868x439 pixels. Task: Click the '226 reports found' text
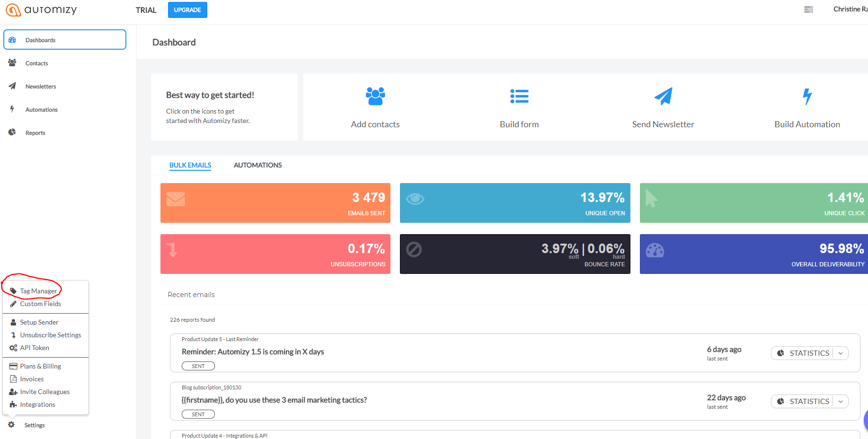192,320
